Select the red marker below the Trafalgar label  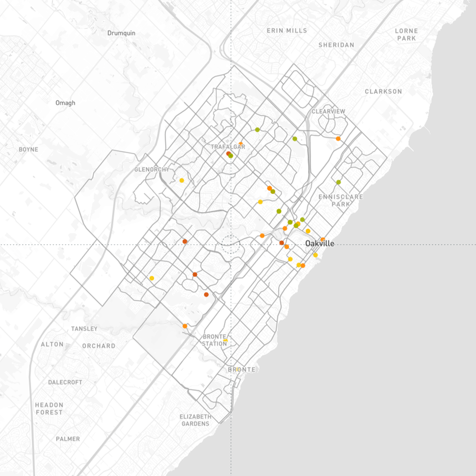[x=228, y=153]
